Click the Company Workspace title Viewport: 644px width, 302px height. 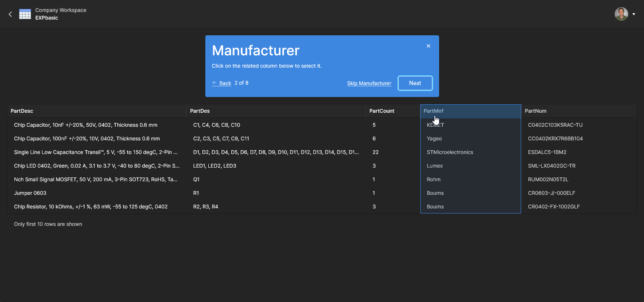(61, 10)
